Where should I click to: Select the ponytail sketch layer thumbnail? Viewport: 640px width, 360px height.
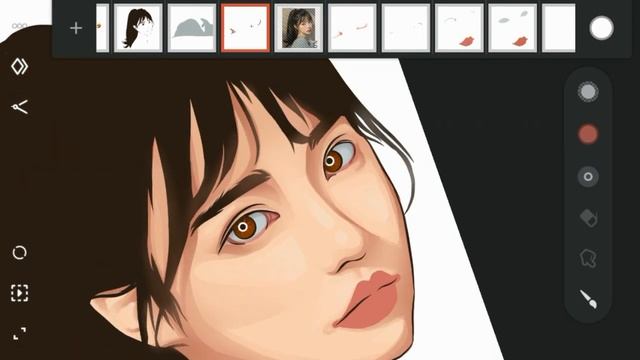[138, 28]
